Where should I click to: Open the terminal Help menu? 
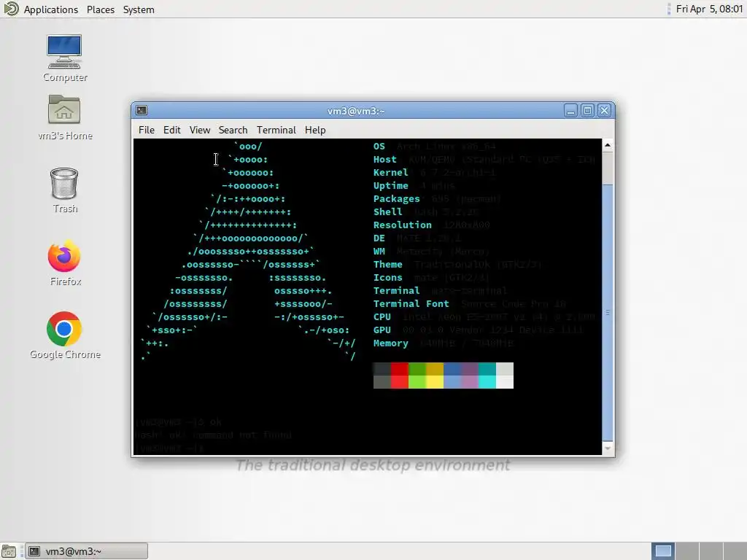click(x=315, y=130)
